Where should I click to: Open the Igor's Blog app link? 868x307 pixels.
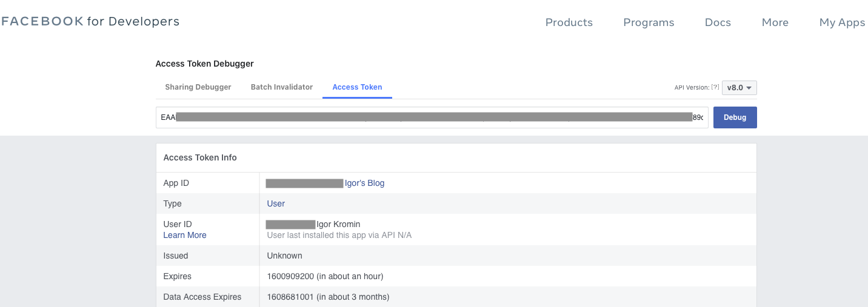pyautogui.click(x=364, y=183)
